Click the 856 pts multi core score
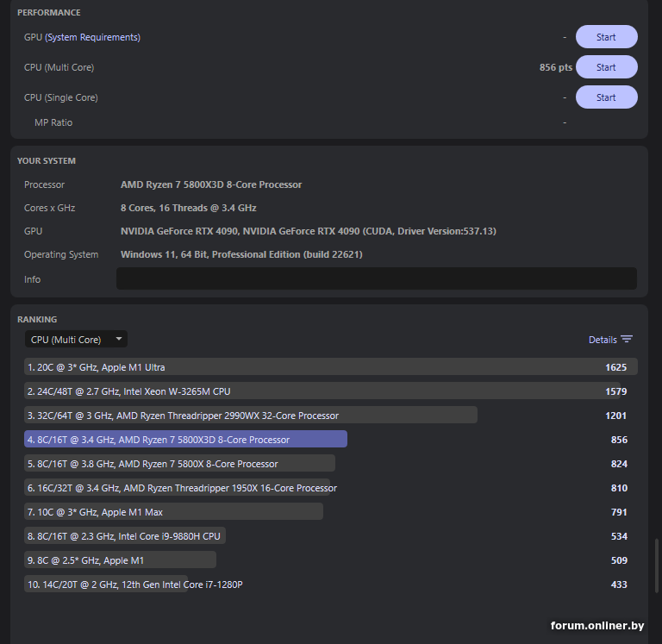This screenshot has height=644, width=662. point(555,67)
